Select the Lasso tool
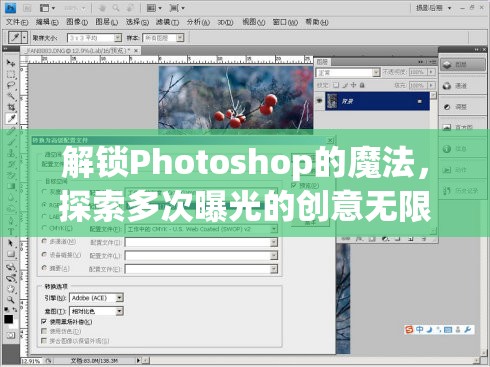This screenshot has height=367, width=490. coord(11,85)
